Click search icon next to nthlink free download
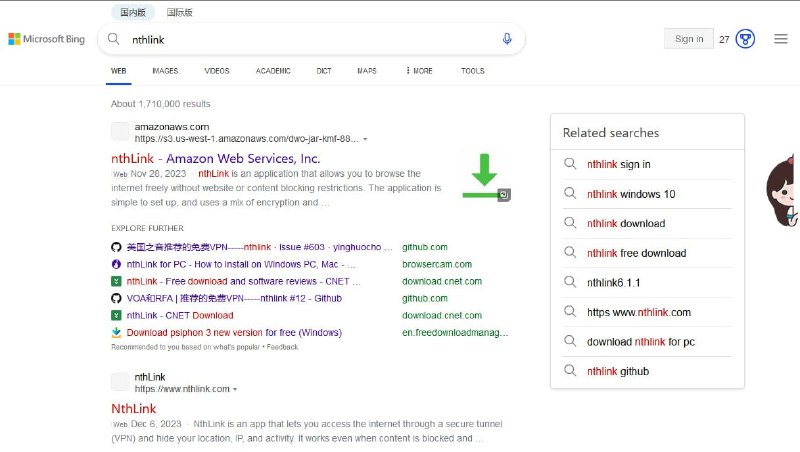Viewport: 800px width, 452px height. [x=570, y=253]
